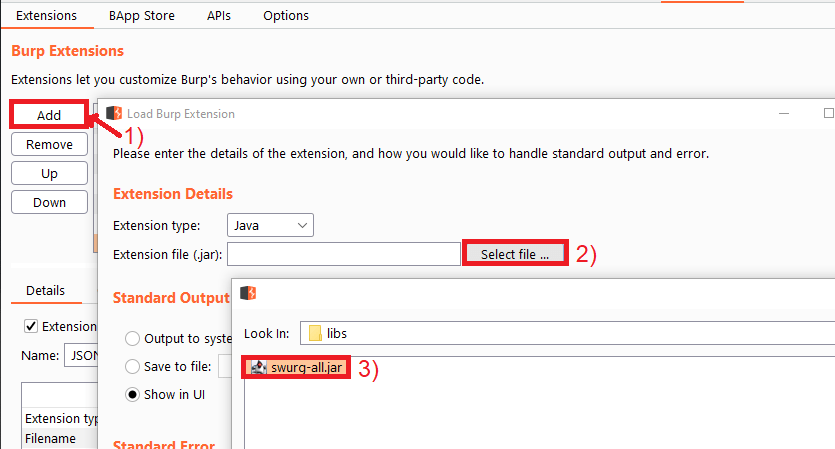Viewport: 835px width, 449px height.
Task: Click the Extension file (.jar) text field
Action: 344,254
